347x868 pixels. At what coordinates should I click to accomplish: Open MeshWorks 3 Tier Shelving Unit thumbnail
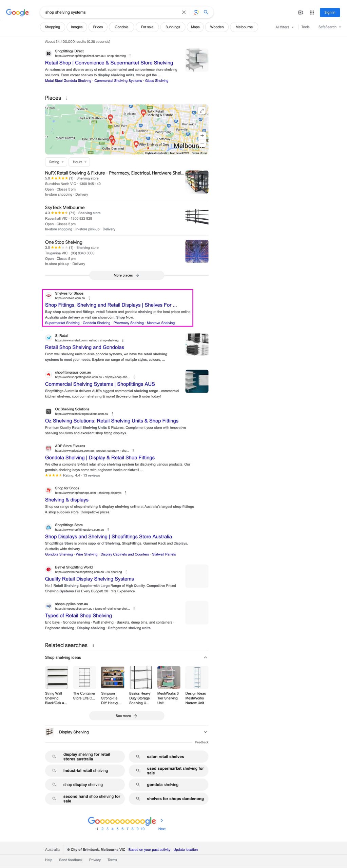coord(169,677)
